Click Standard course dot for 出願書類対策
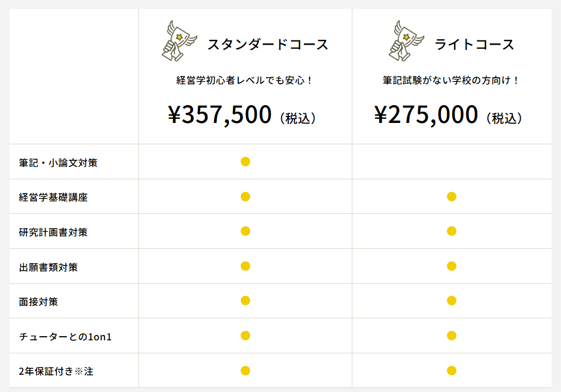The width and height of the screenshot is (561, 392). pyautogui.click(x=245, y=266)
